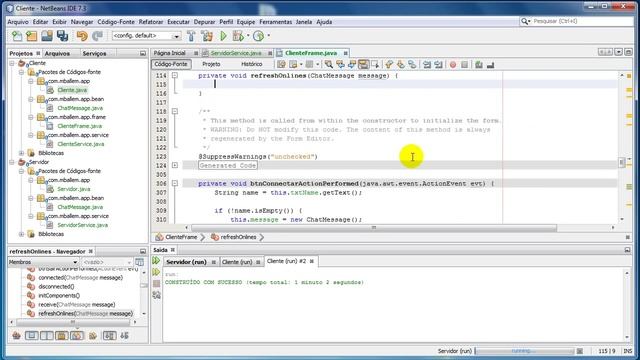Click the Shift Line Left icon

(x=427, y=64)
